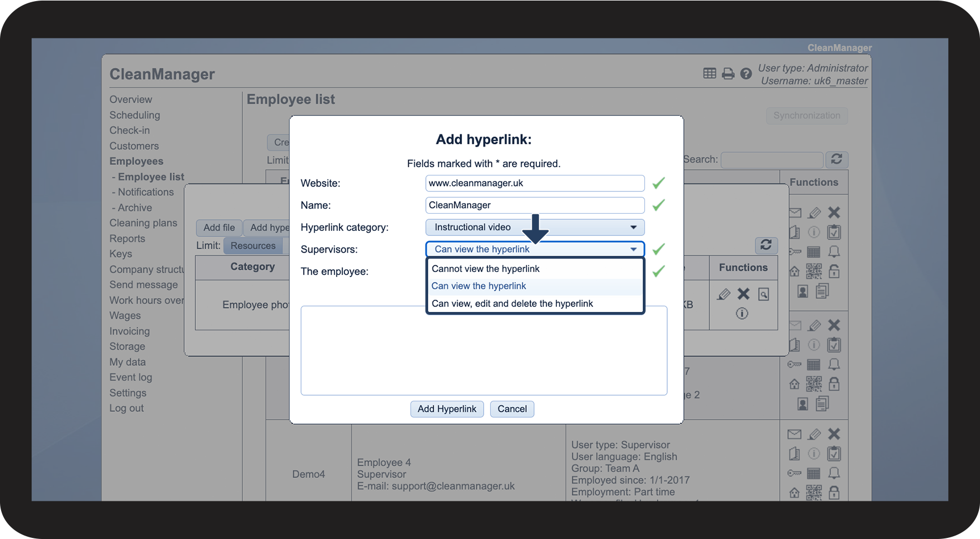This screenshot has width=980, height=539.
Task: Focus the Website input field
Action: pos(535,183)
